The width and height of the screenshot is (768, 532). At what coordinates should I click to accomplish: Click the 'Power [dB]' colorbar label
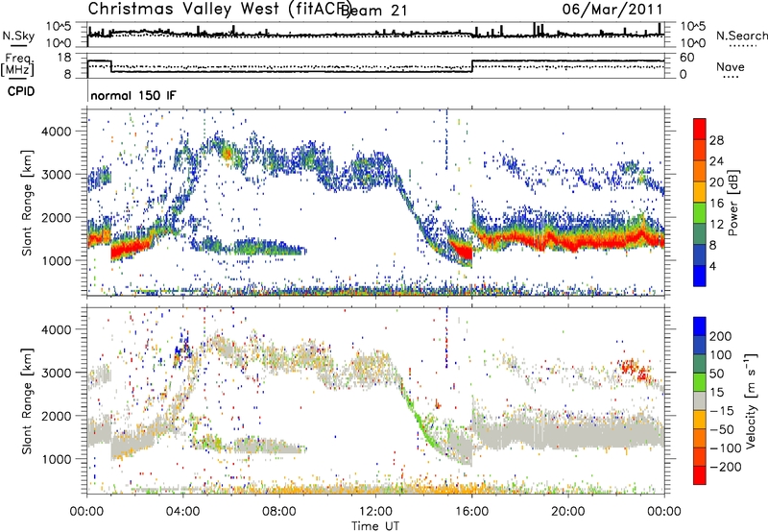733,203
